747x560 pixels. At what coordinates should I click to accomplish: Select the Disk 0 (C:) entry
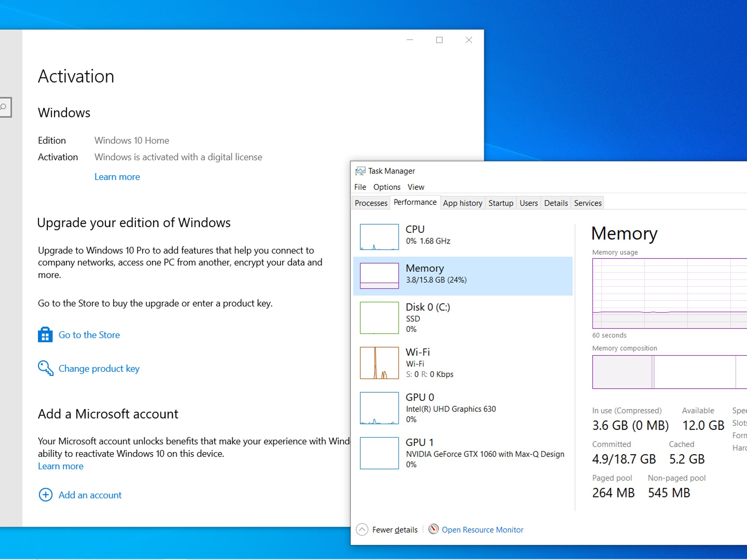427,318
